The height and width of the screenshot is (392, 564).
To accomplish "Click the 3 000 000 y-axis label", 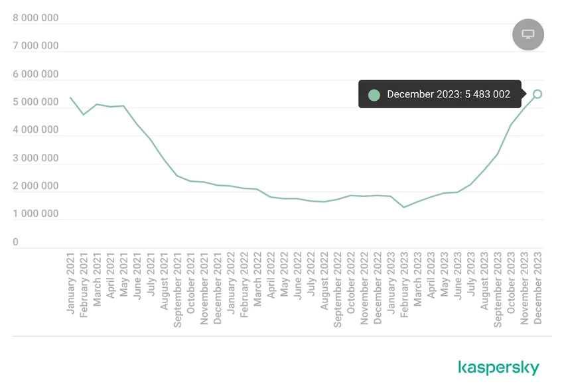I will (36, 159).
